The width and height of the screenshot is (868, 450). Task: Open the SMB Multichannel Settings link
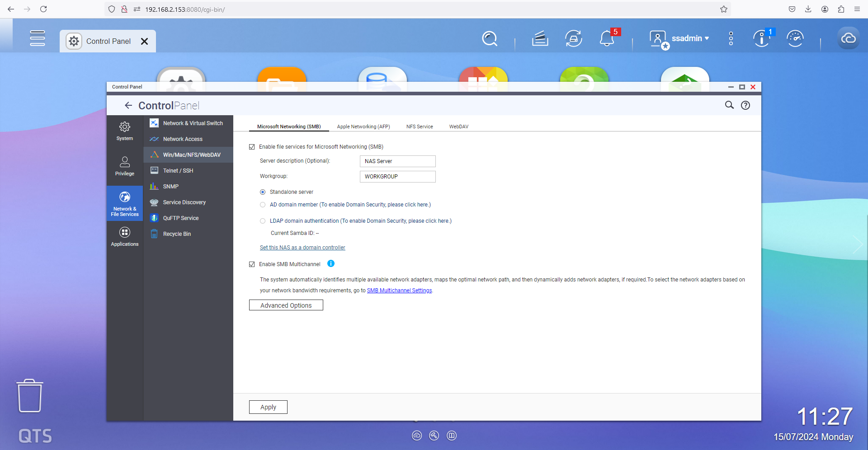pos(399,291)
